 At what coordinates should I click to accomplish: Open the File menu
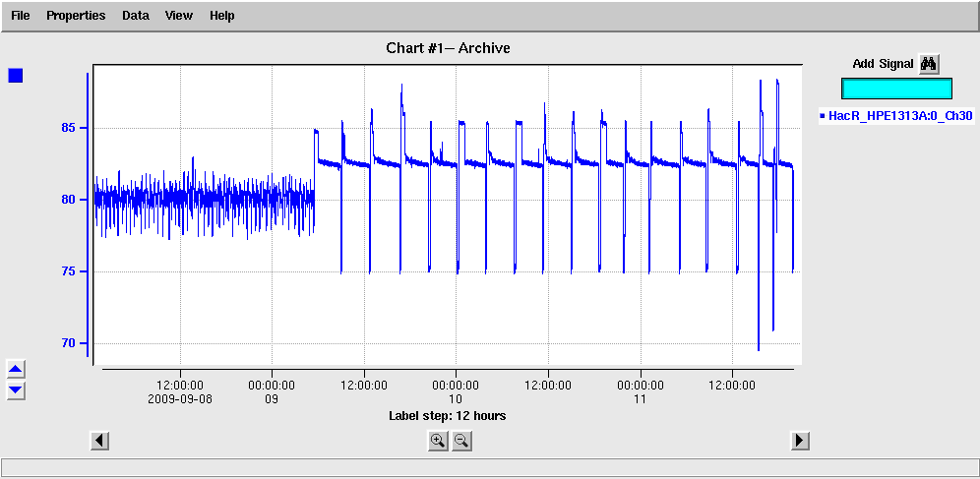pos(21,16)
